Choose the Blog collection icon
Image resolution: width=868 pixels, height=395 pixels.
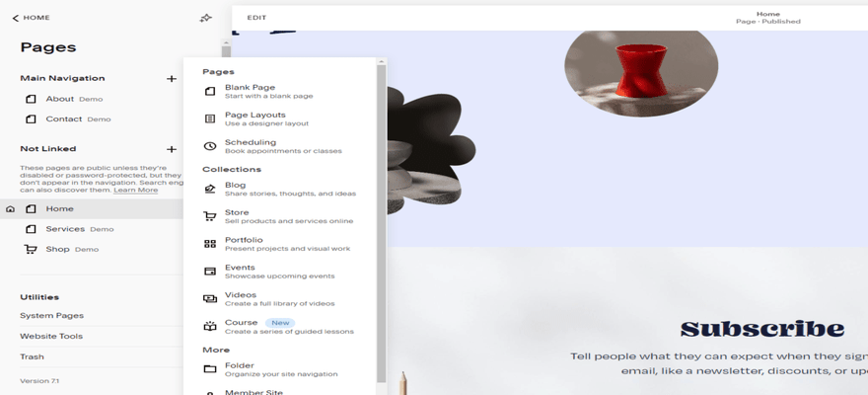click(209, 189)
